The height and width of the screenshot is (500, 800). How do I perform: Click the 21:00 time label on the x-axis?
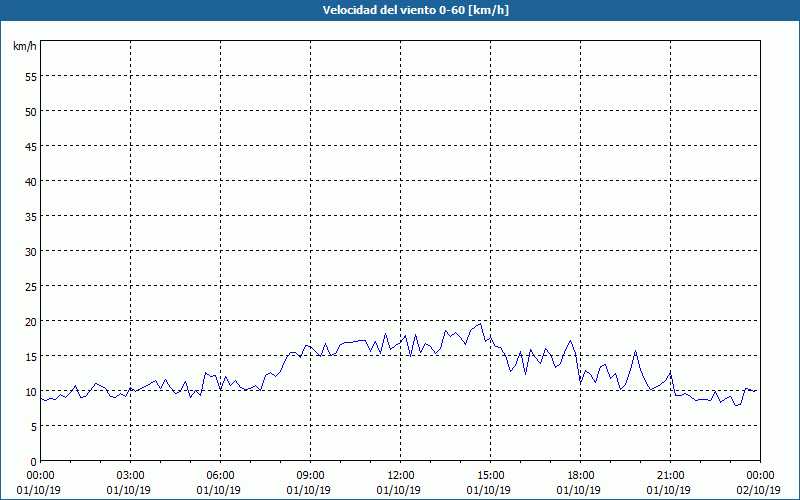(670, 476)
